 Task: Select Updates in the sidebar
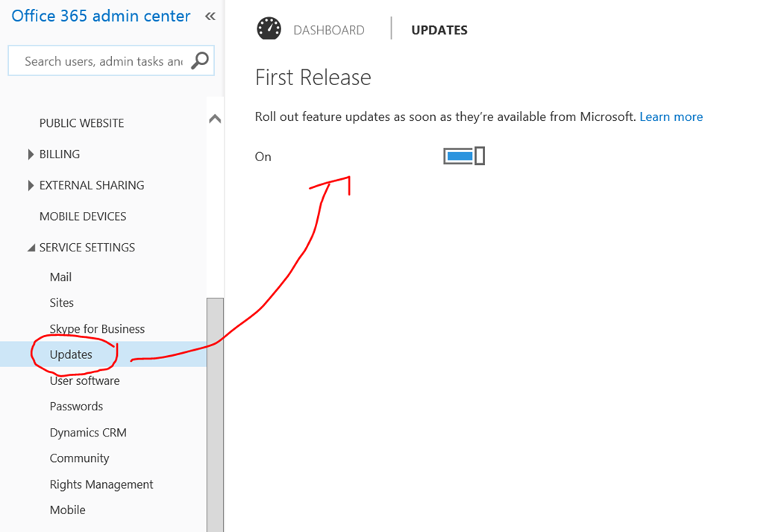71,355
